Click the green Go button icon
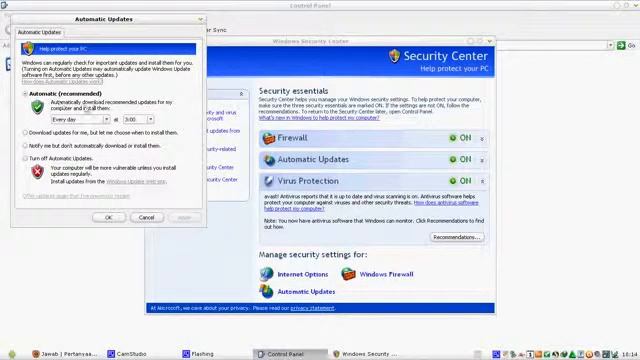The width and height of the screenshot is (640, 360). (x=621, y=45)
